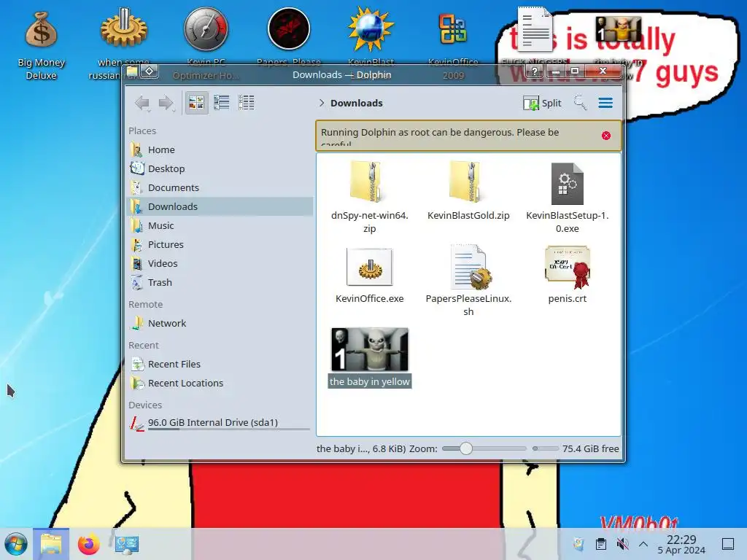Dismiss the root warning message

click(606, 136)
